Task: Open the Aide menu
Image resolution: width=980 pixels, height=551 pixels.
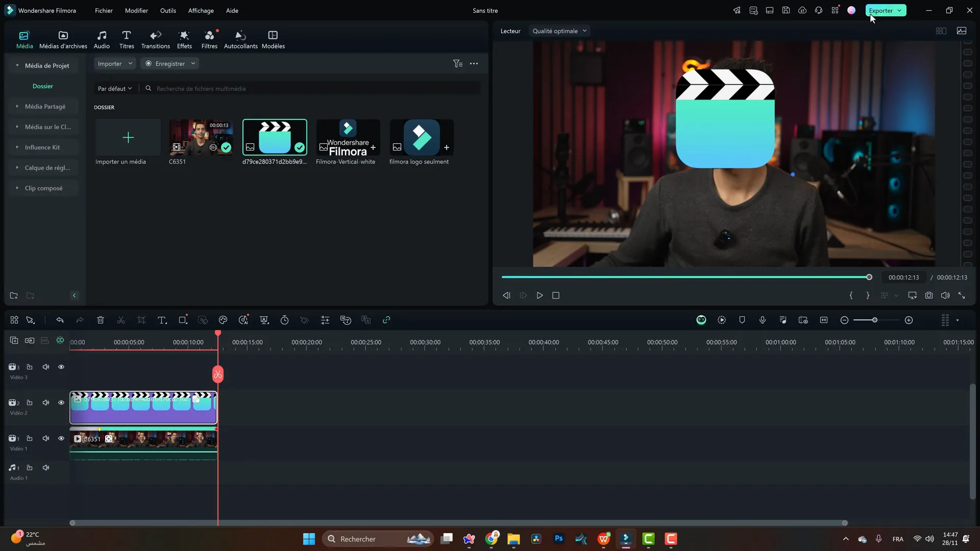Action: pos(232,10)
